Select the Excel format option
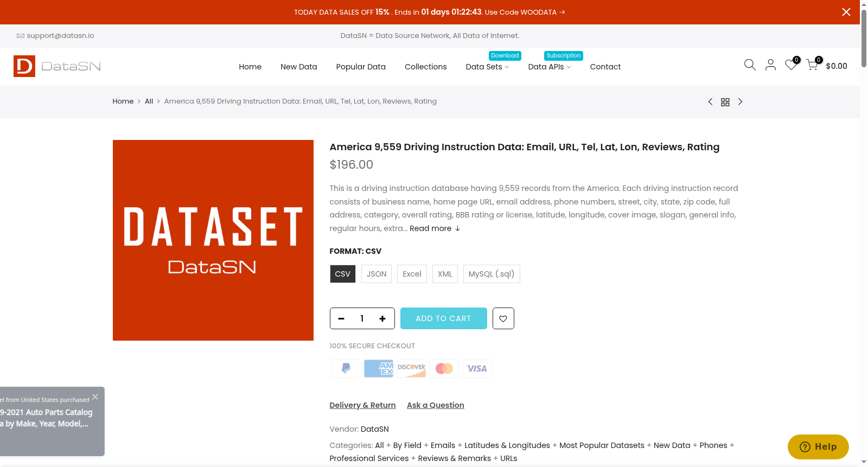The width and height of the screenshot is (868, 467). click(412, 274)
